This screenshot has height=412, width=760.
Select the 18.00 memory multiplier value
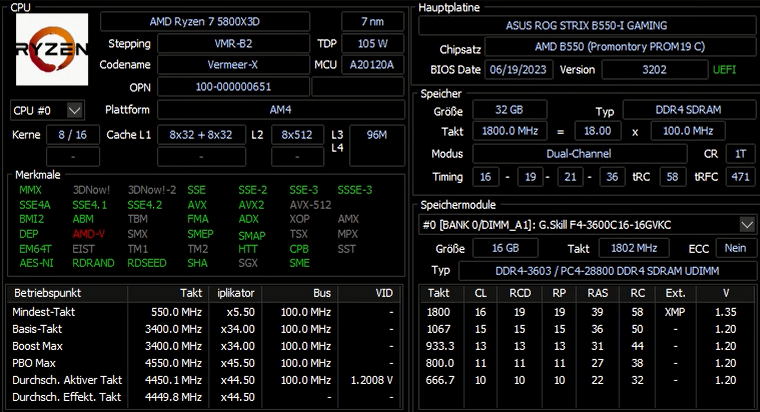tap(598, 131)
